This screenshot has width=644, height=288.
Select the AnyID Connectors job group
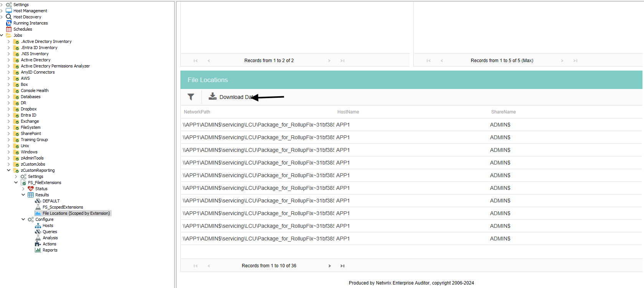[x=38, y=72]
